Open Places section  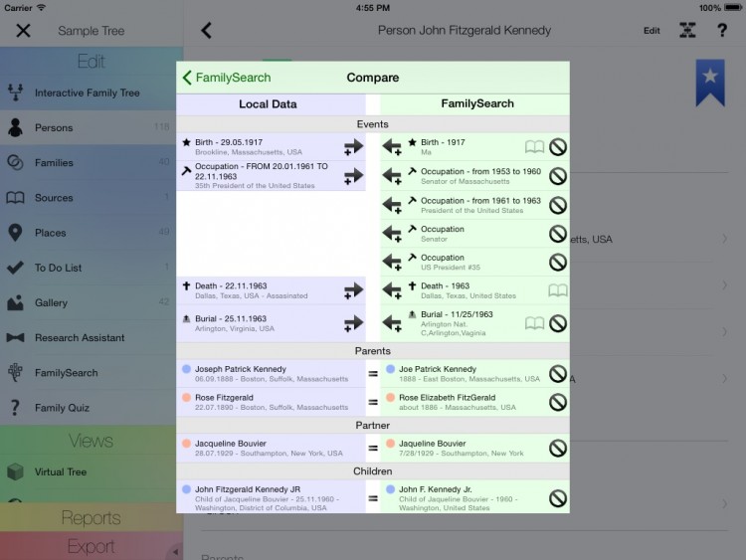pos(92,233)
